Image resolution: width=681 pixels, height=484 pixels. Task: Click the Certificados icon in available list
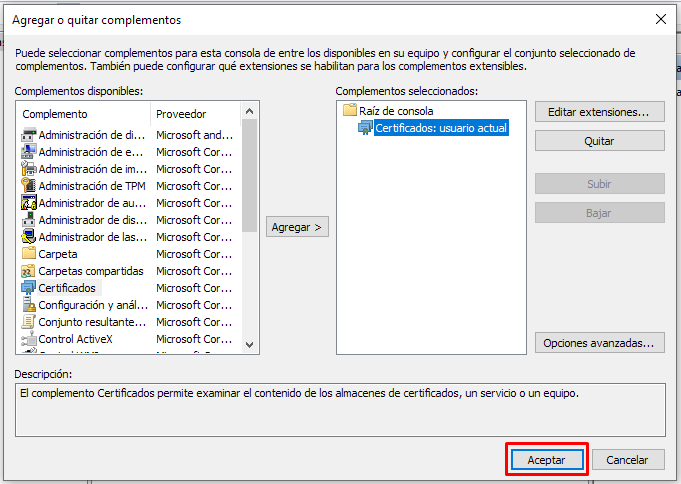coord(29,288)
